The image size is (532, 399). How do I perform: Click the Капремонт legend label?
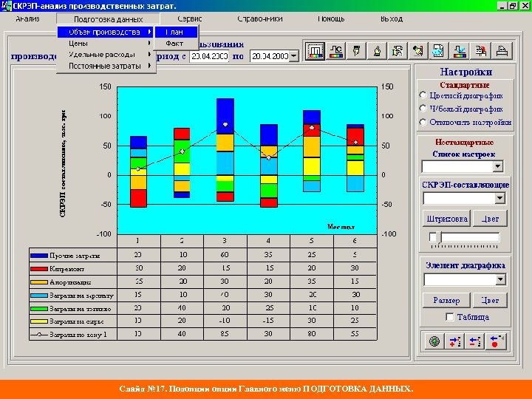pos(66,269)
